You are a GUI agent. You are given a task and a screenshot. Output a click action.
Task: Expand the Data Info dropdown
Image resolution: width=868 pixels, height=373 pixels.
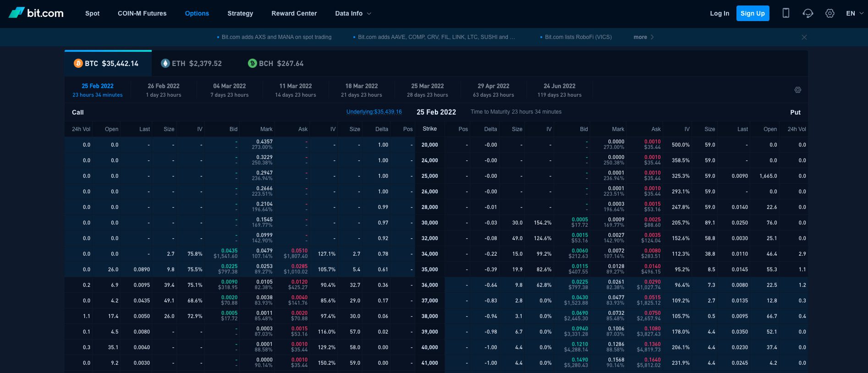pos(353,13)
